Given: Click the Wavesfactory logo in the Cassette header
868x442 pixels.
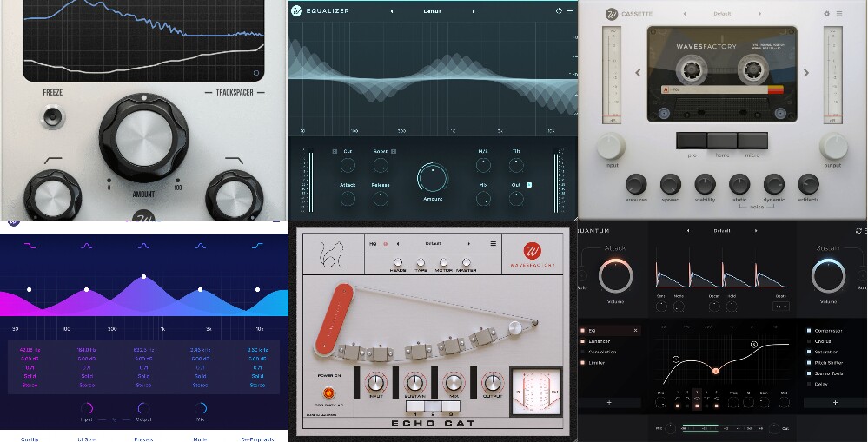Looking at the screenshot, I should point(612,14).
